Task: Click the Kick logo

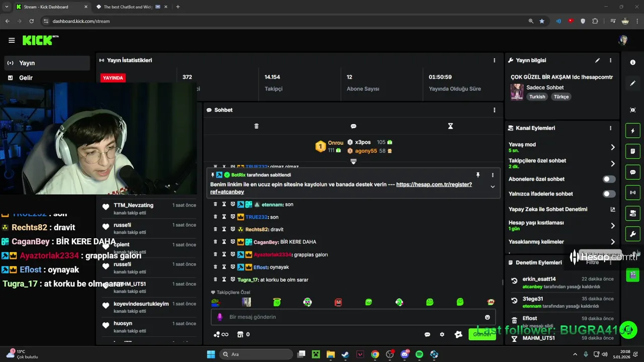Action: (x=40, y=40)
